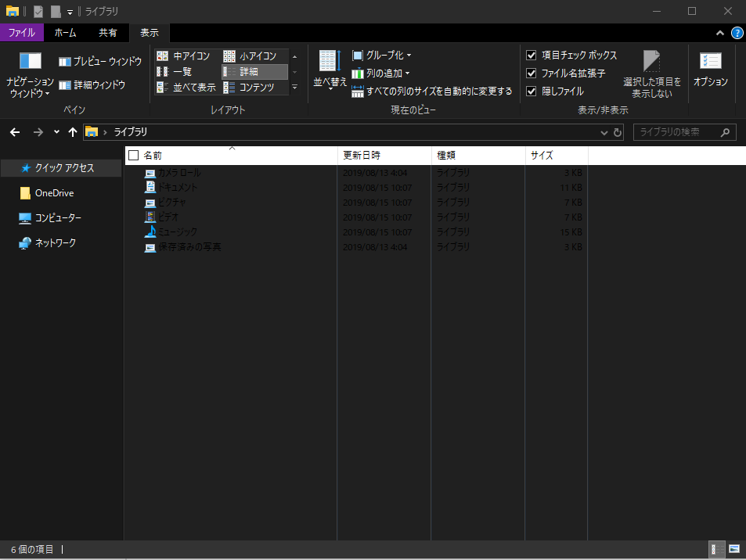Open Quick access (クイック アクセス) in sidebar
The image size is (746, 560).
coord(61,168)
